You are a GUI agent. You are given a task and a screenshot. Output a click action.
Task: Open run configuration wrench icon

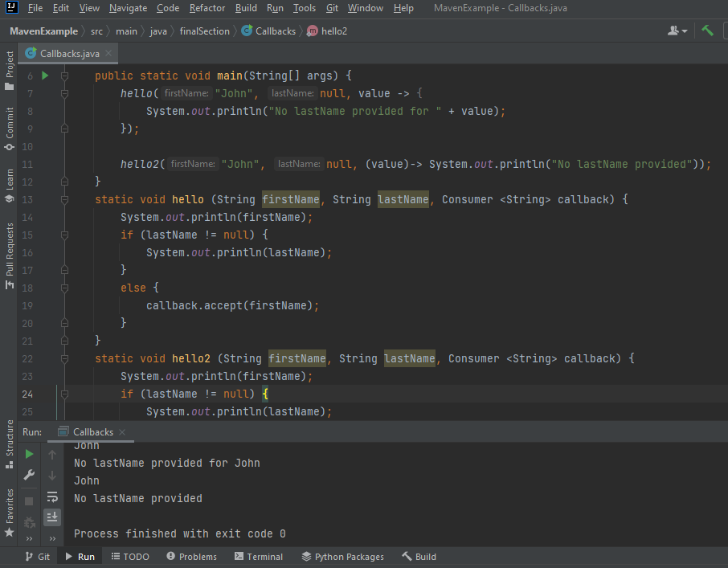29,475
